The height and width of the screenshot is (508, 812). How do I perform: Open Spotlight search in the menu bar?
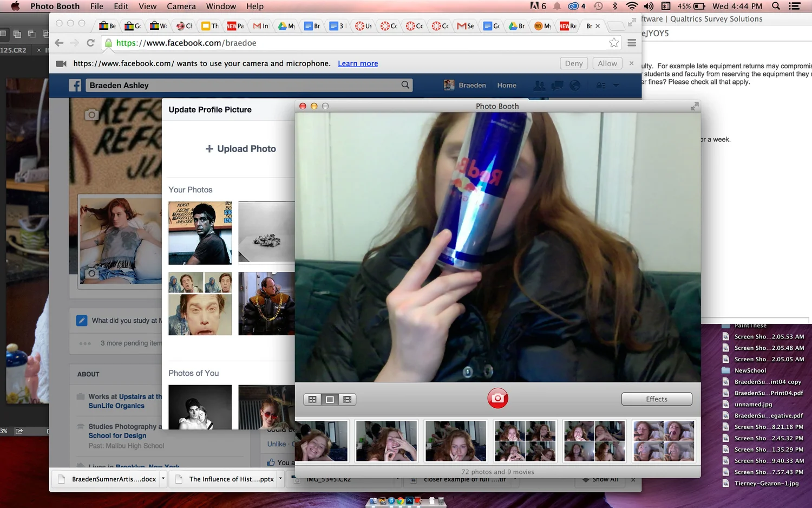tap(776, 6)
